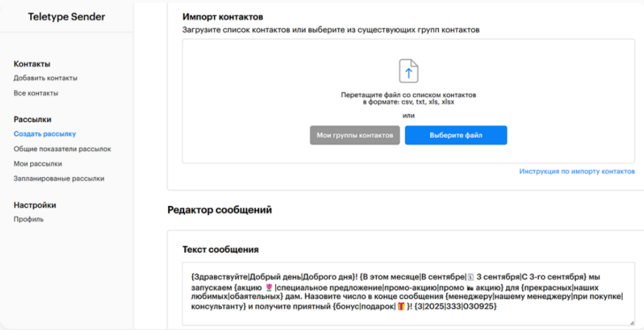The image size is (644, 330).
Task: Click the file drop zone text area
Action: click(408, 98)
